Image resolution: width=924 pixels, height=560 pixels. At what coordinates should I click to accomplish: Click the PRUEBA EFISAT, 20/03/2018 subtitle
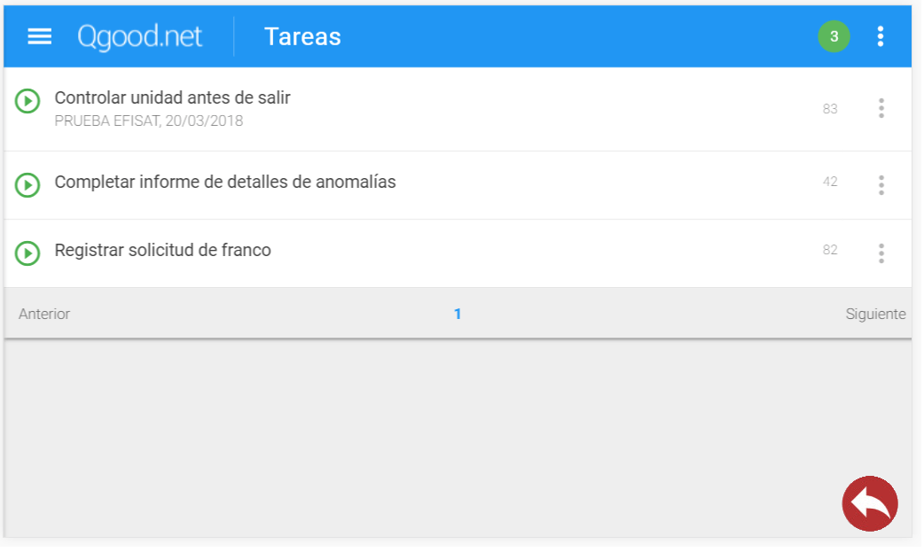(x=148, y=121)
